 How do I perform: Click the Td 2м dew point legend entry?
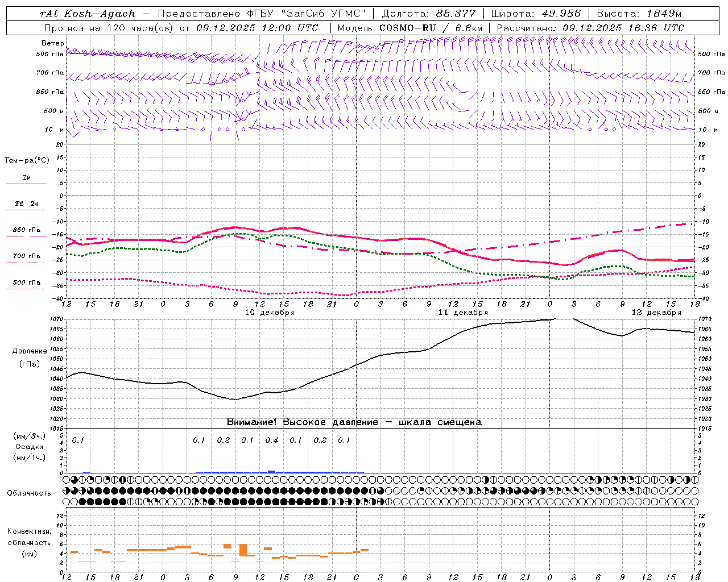tap(26, 203)
